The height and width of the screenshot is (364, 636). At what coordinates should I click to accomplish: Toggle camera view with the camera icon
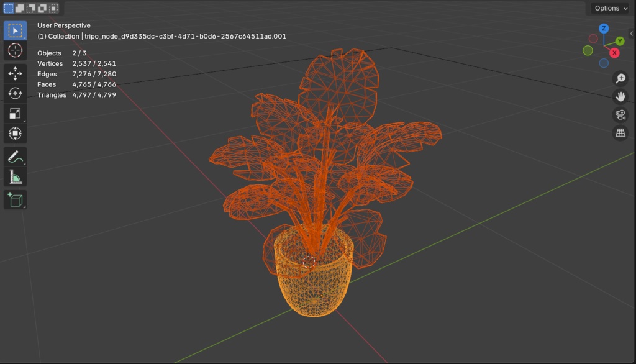click(x=620, y=114)
